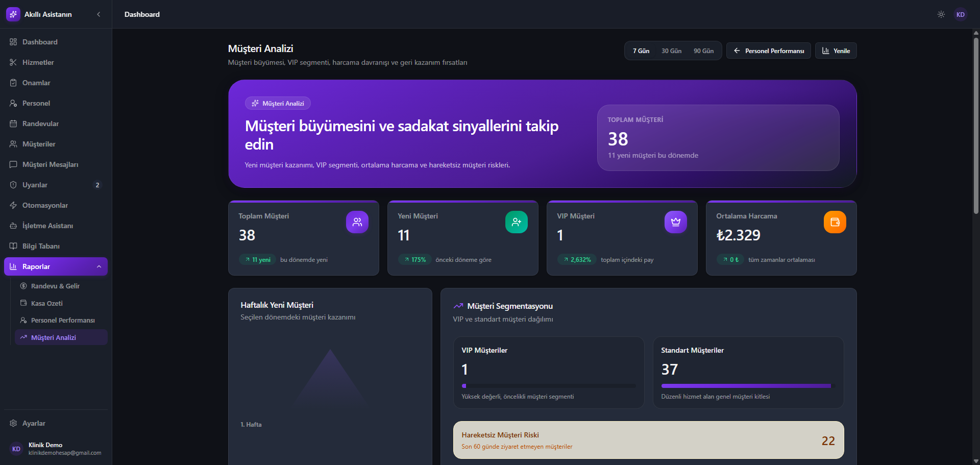This screenshot has width=980, height=465.
Task: Click the Standart Müşteriler progress bar
Action: [x=748, y=386]
